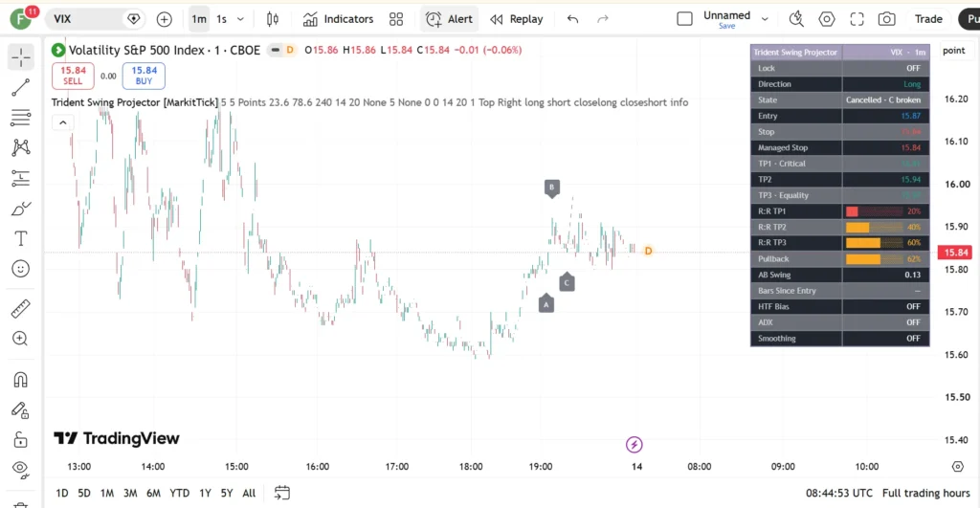Toggle magnet mode for drawings
The image size is (980, 508).
click(x=21, y=380)
